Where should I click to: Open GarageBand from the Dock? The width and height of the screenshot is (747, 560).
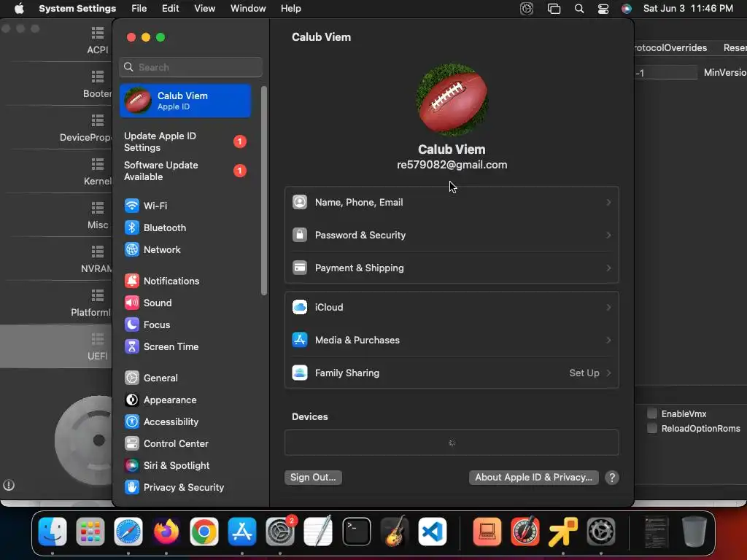(395, 532)
